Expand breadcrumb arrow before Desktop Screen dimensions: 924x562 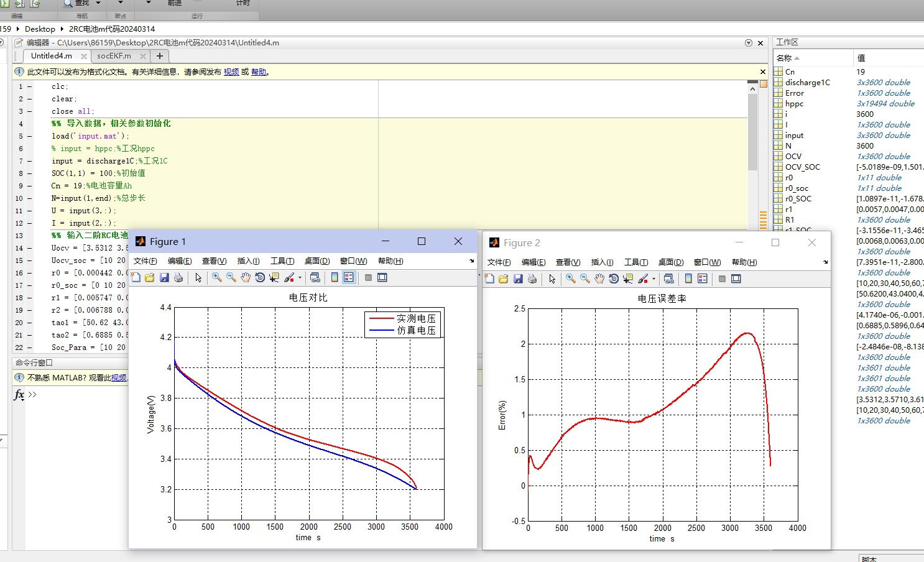click(x=18, y=29)
